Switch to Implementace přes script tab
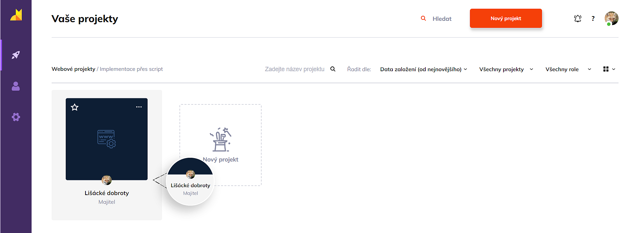644x233 pixels. tap(131, 69)
